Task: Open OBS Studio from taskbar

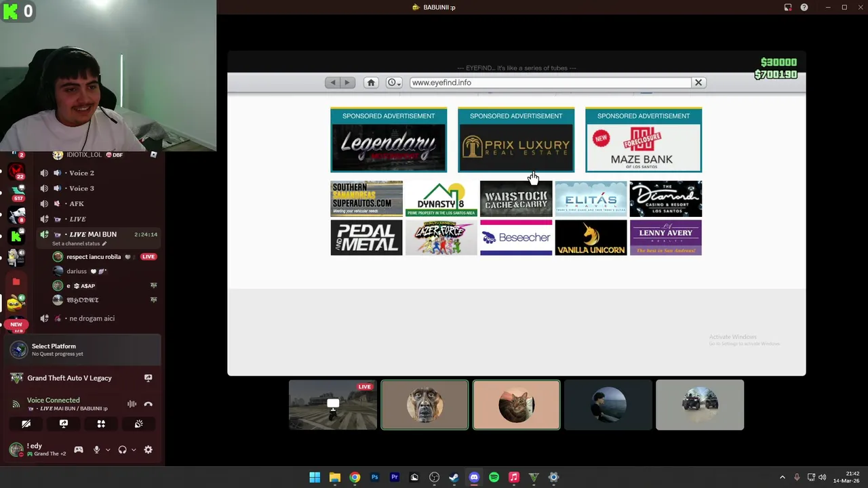Action: (x=435, y=477)
